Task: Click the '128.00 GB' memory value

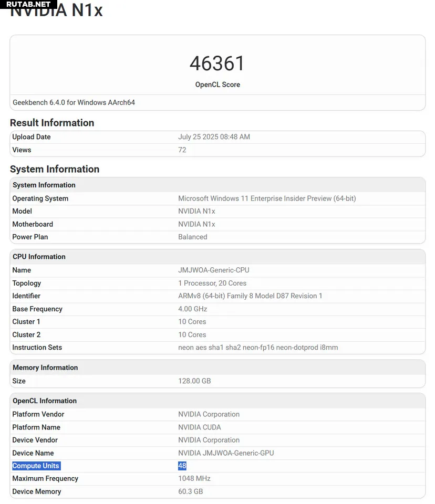Action: tap(194, 381)
